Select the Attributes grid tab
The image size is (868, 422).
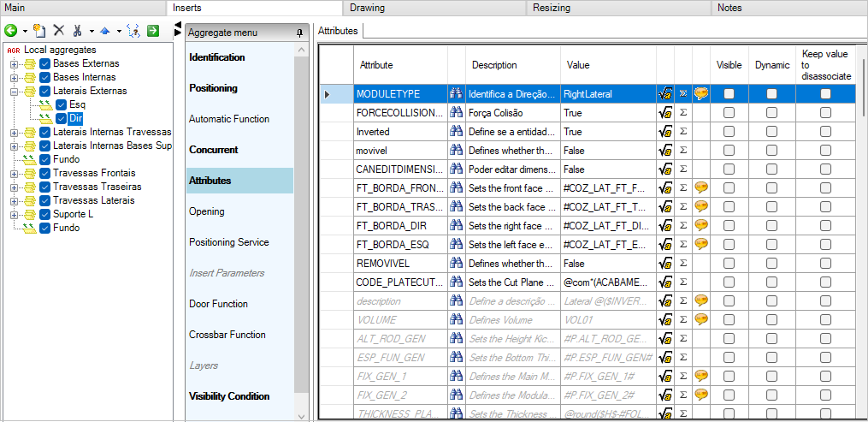338,31
